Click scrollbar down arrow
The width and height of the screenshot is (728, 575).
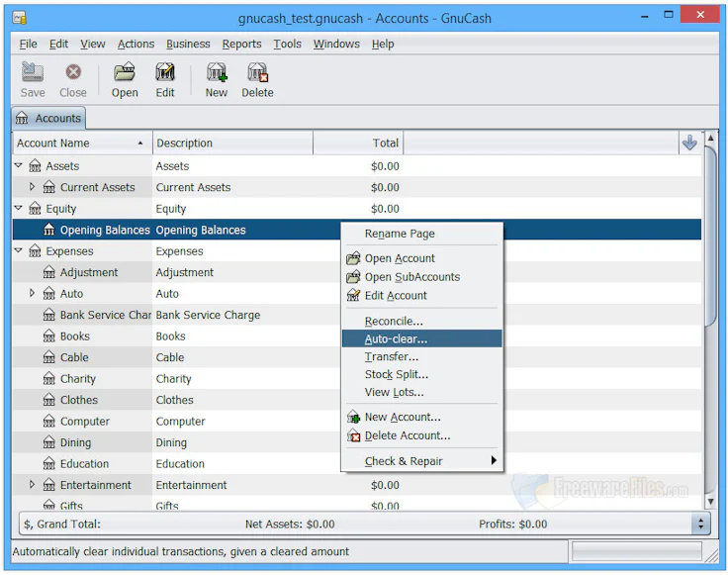click(710, 501)
